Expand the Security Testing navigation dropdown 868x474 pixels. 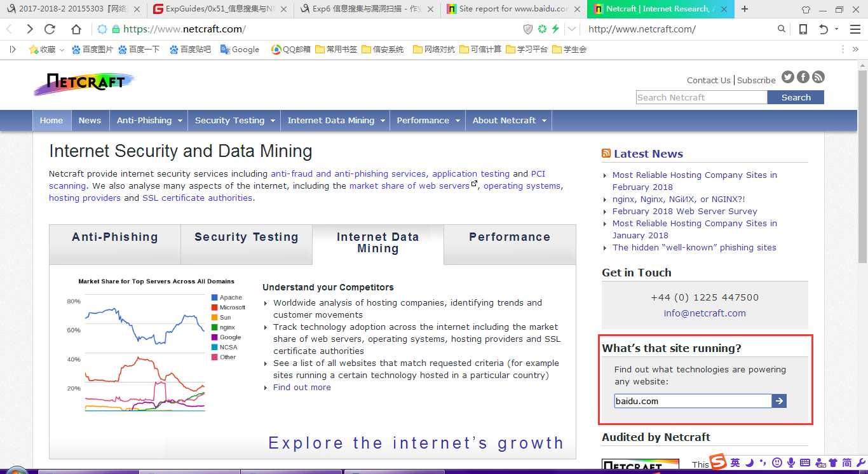pos(273,121)
